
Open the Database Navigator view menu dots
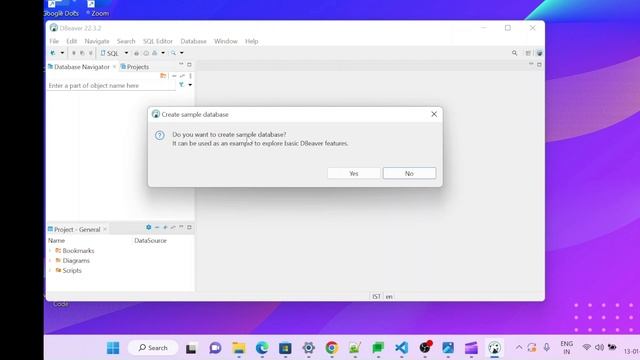coord(190,76)
